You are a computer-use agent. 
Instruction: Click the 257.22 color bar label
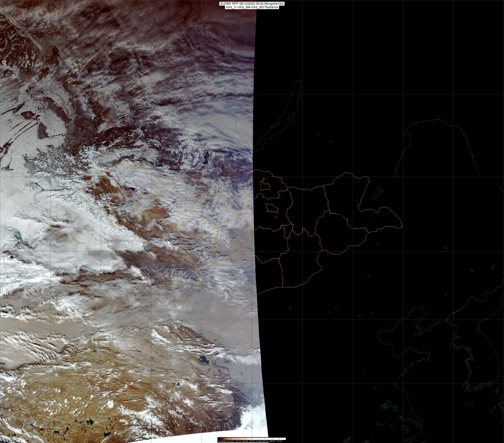coord(238,441)
